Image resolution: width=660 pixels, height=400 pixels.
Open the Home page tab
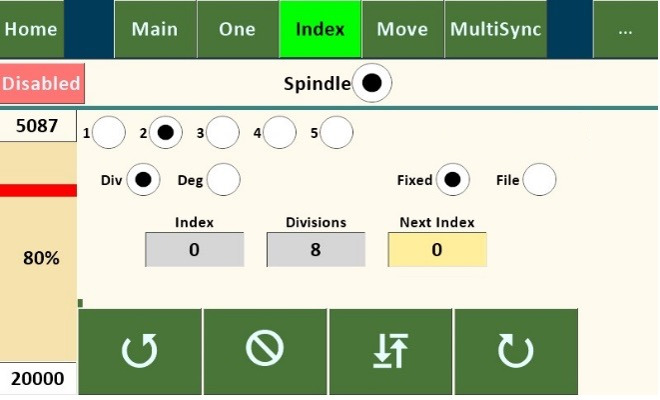[30, 29]
